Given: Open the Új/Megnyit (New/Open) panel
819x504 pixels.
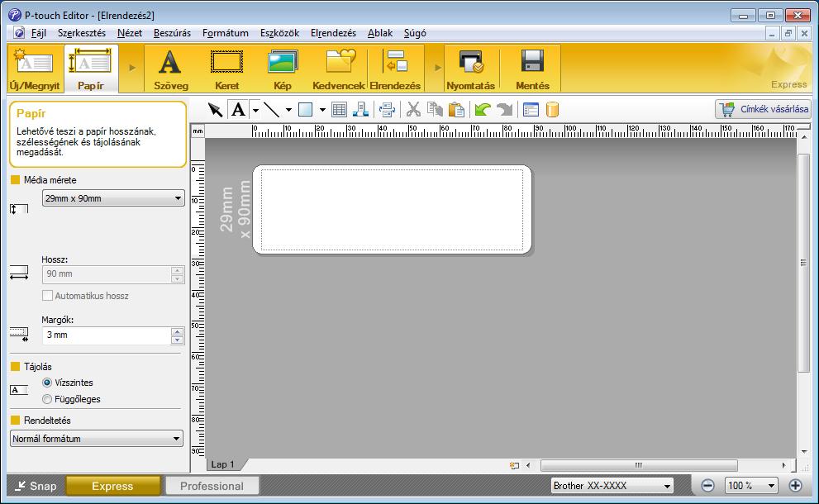Looking at the screenshot, I should [x=35, y=69].
